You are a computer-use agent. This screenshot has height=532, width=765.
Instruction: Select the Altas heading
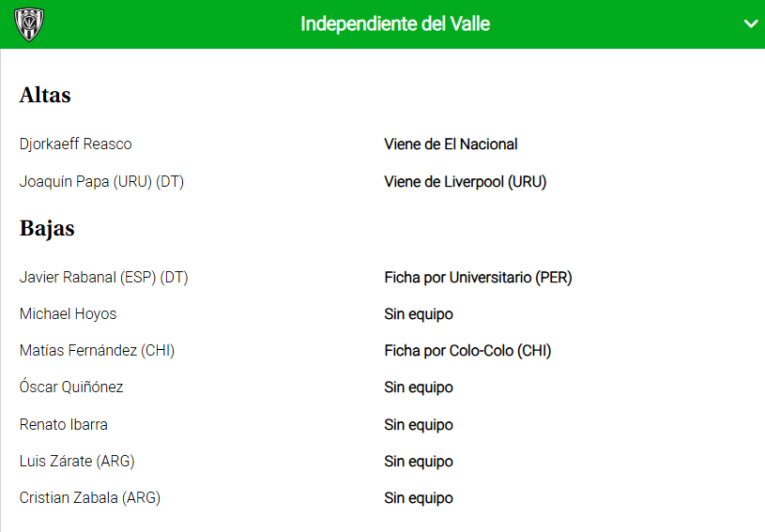coord(45,96)
